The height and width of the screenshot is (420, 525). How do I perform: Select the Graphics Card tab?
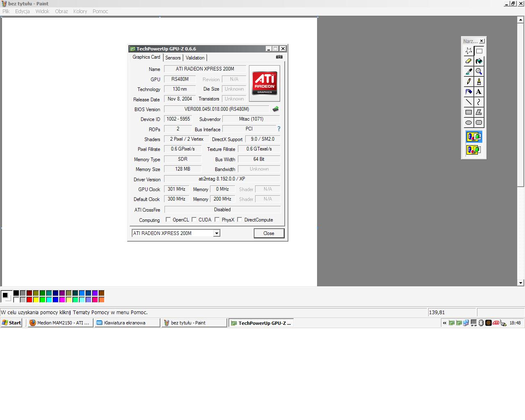[146, 57]
